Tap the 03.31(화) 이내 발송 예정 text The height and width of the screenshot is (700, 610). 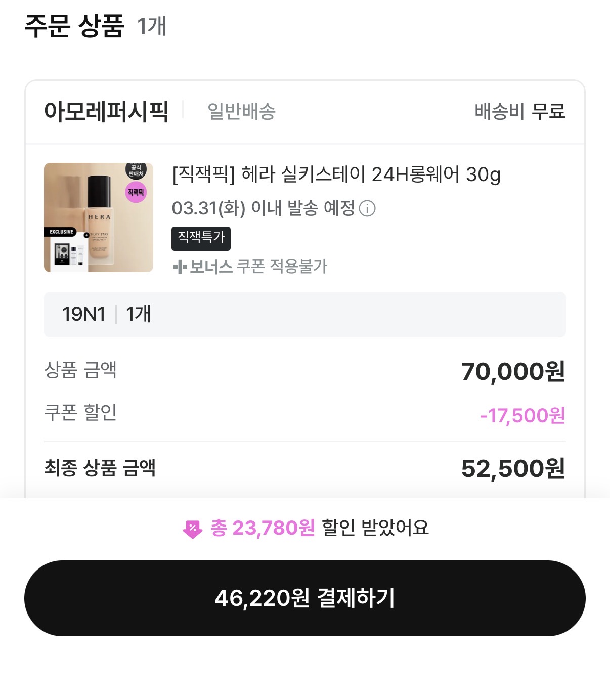coord(263,208)
